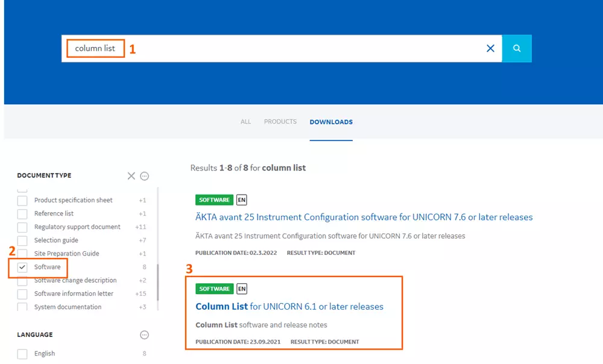Clear the search field with X icon

point(490,48)
